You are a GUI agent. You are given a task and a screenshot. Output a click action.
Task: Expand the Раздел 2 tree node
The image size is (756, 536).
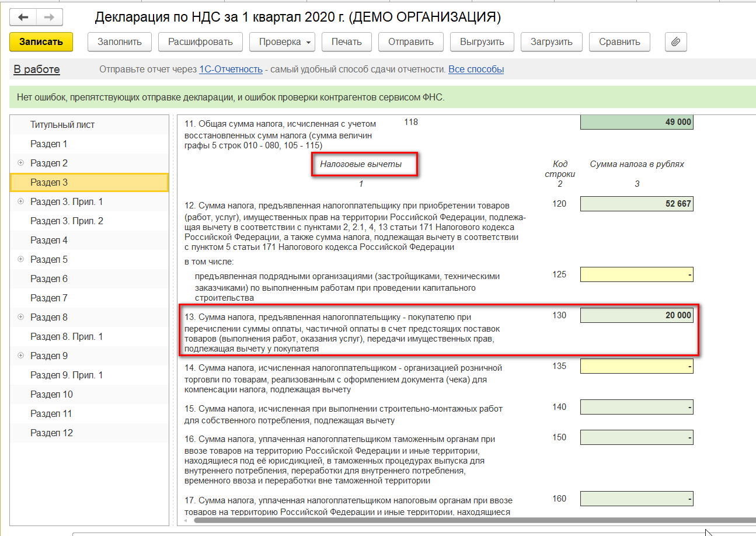[21, 163]
